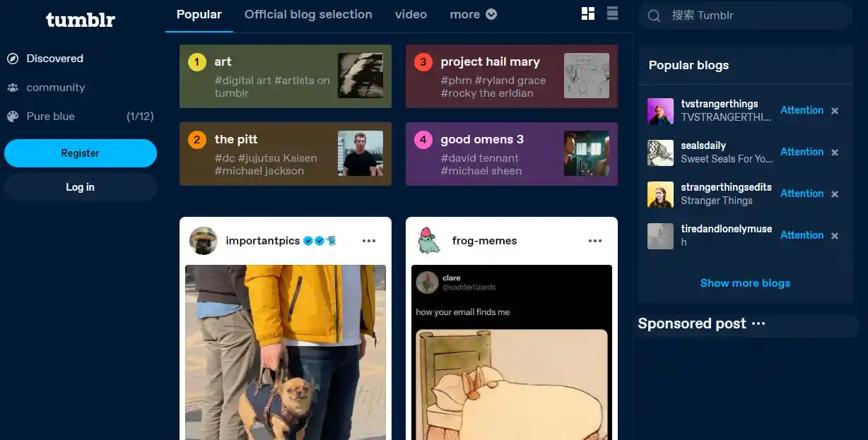Open importantpics blog name
Screen dimensions: 868x440
263,241
